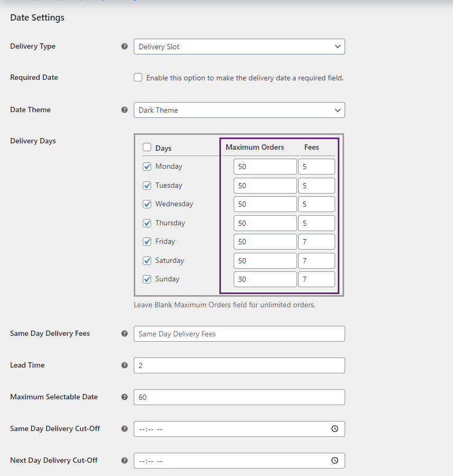Click the Same Day Delivery Cut-Off time field
The image size is (453, 476).
(x=239, y=429)
